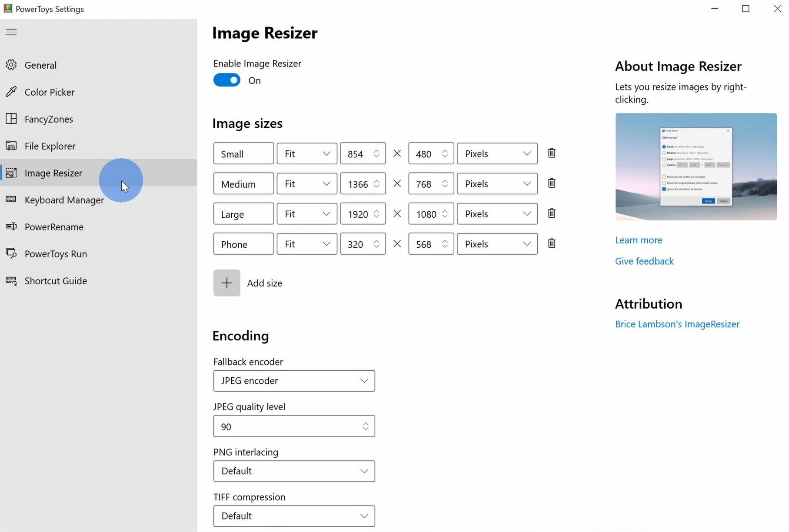Click the Keyboard Manager keyboard icon
The image size is (789, 532).
click(11, 199)
